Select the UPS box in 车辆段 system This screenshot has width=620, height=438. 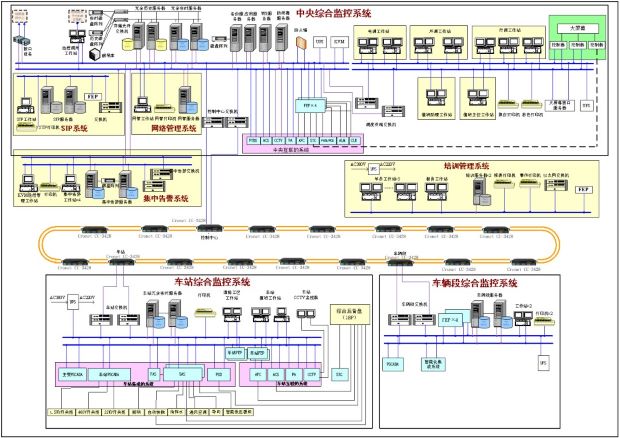pos(543,363)
